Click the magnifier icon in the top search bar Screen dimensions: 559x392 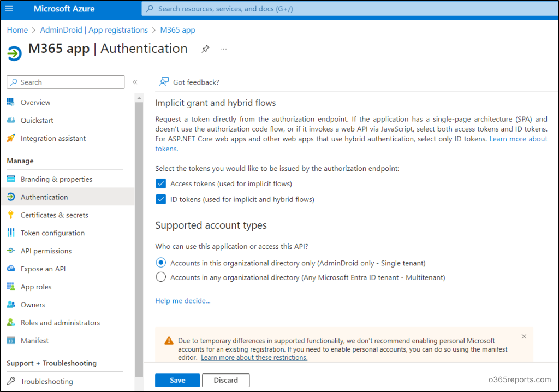click(150, 9)
